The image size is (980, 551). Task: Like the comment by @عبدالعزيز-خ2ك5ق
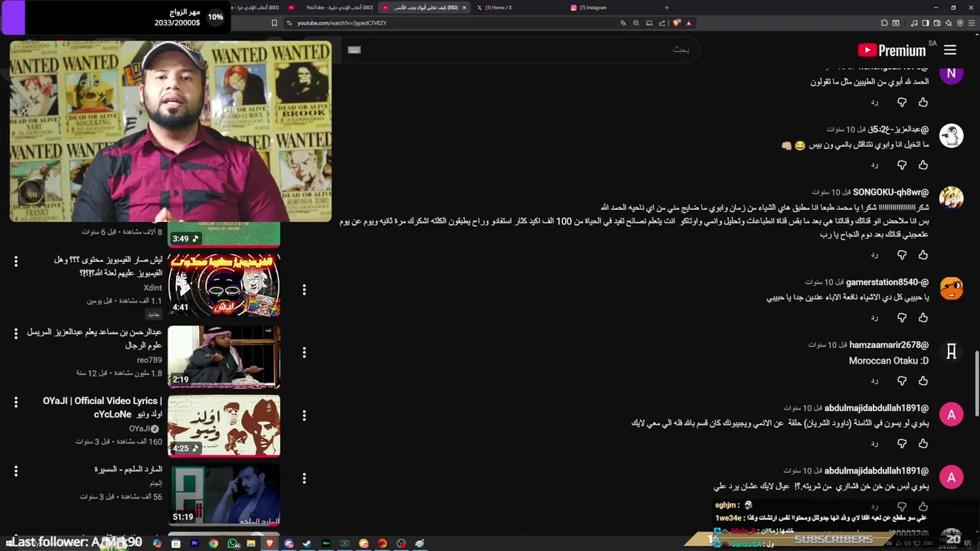pos(923,165)
